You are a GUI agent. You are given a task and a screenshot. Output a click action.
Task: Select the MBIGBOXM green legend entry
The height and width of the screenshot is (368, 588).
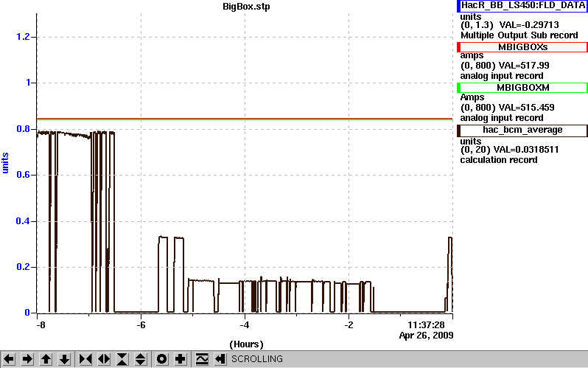point(522,88)
